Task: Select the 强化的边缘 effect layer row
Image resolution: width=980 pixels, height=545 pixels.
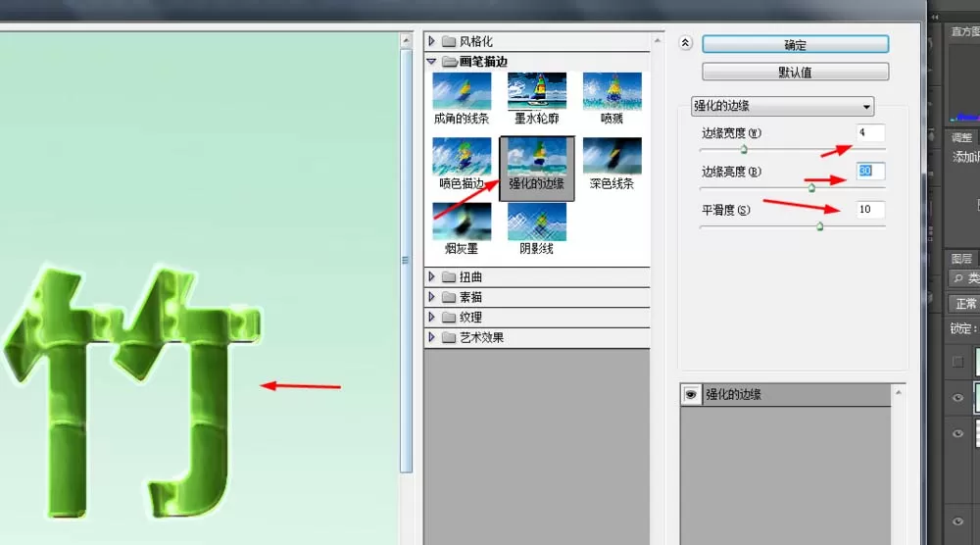Action: coord(786,394)
